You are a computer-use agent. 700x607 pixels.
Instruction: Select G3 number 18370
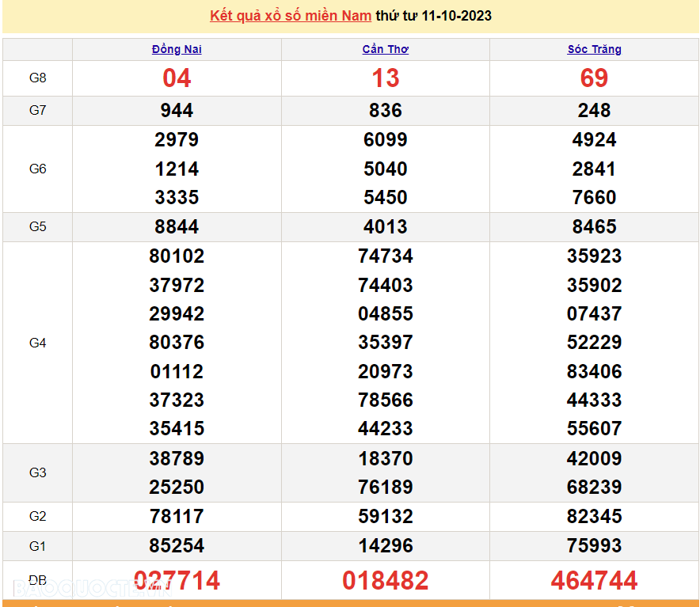(386, 458)
